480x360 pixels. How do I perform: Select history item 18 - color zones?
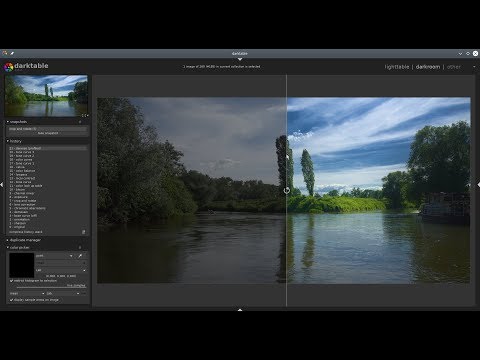click(x=48, y=160)
